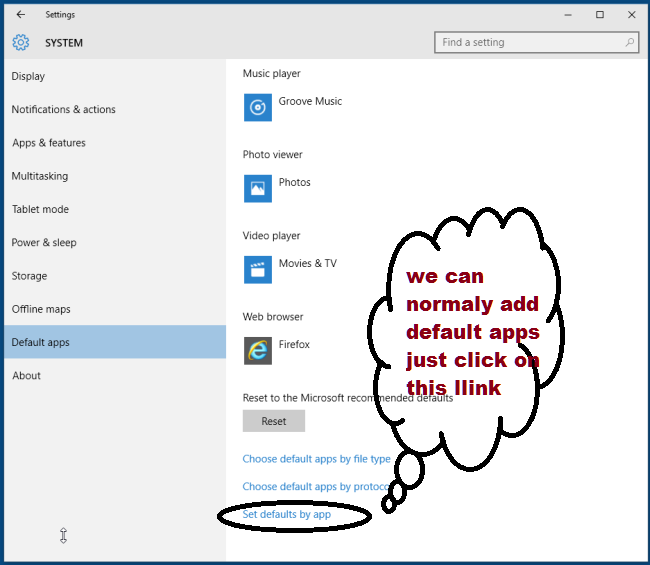The width and height of the screenshot is (650, 565).
Task: Click the System gear icon
Action: (x=21, y=43)
